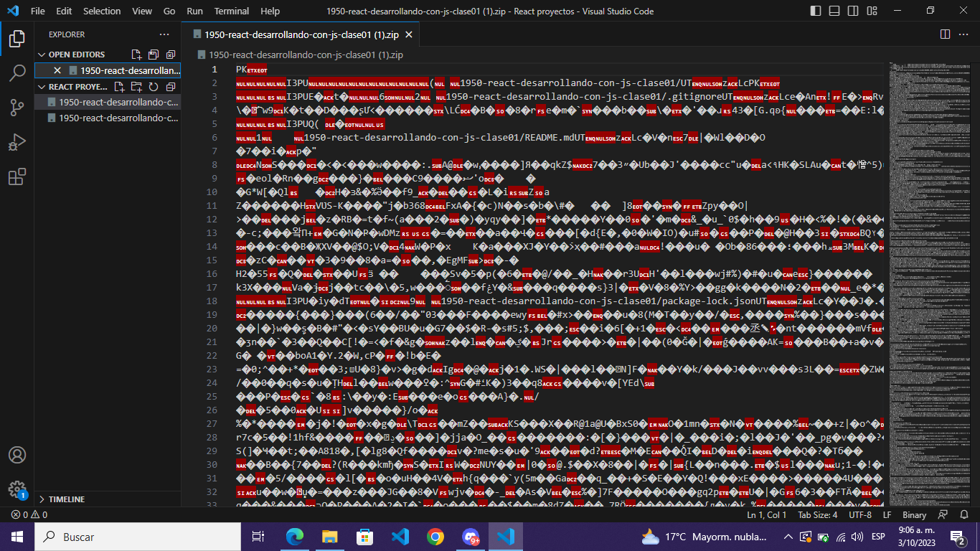The width and height of the screenshot is (980, 551).
Task: Open File Explorer from taskbar
Action: click(330, 537)
